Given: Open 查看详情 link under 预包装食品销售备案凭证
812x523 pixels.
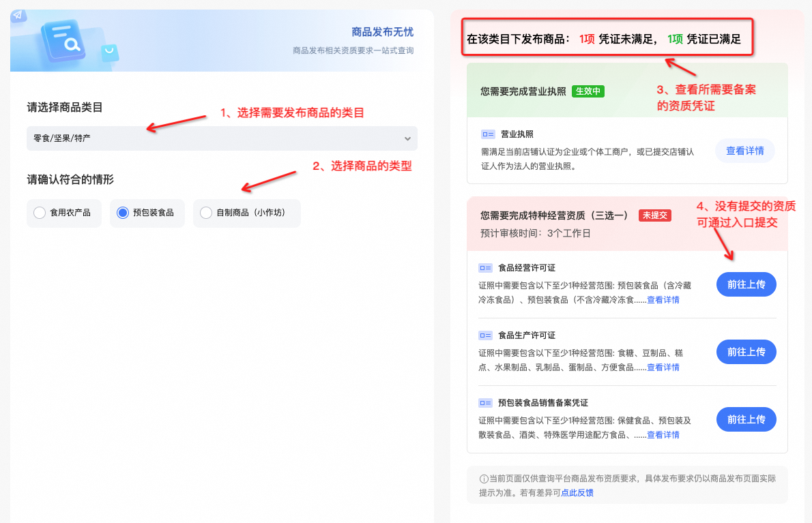Looking at the screenshot, I should click(x=663, y=435).
